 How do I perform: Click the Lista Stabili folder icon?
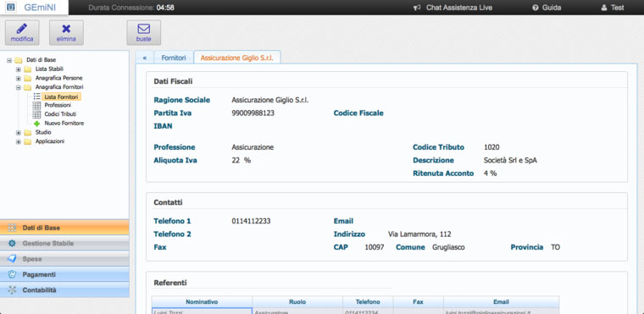point(27,69)
